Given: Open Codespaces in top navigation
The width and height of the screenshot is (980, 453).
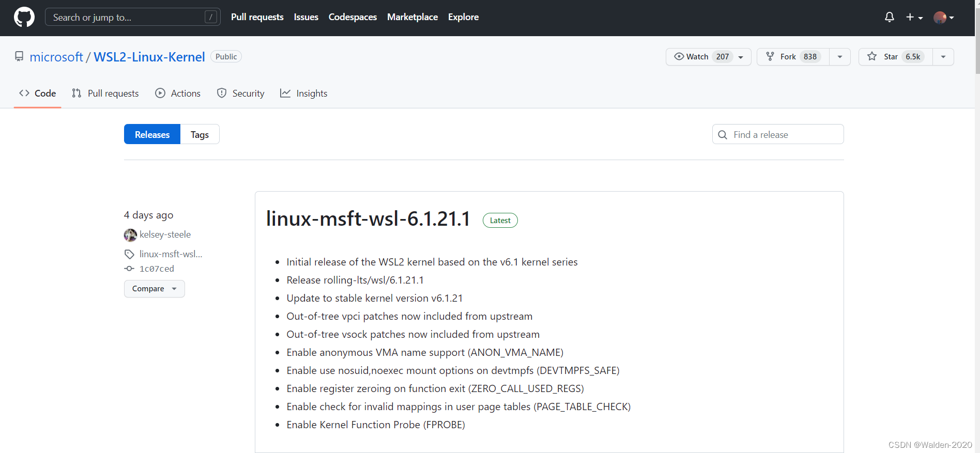Looking at the screenshot, I should coord(353,17).
